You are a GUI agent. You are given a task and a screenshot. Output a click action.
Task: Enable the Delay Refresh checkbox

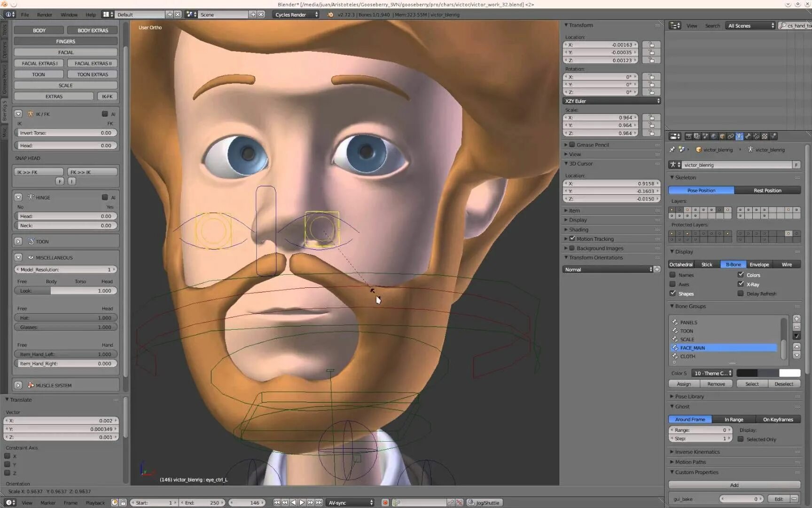pos(741,294)
